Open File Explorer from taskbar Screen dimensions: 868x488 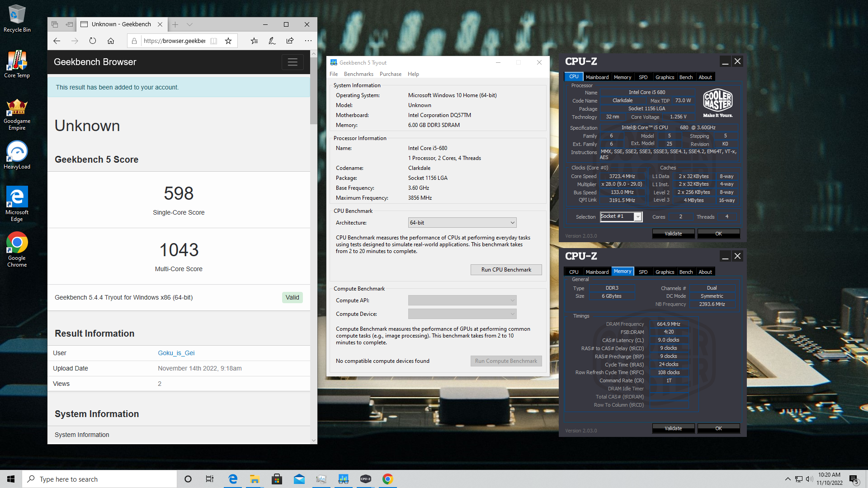tap(255, 479)
